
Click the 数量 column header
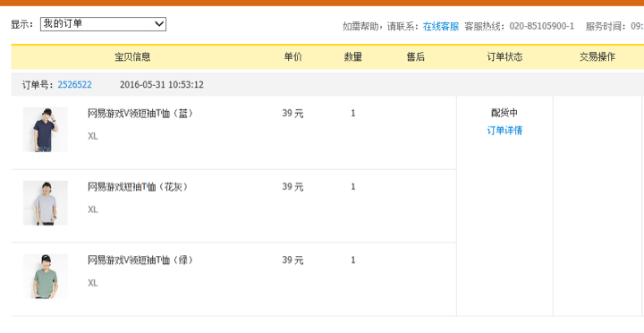tap(352, 56)
